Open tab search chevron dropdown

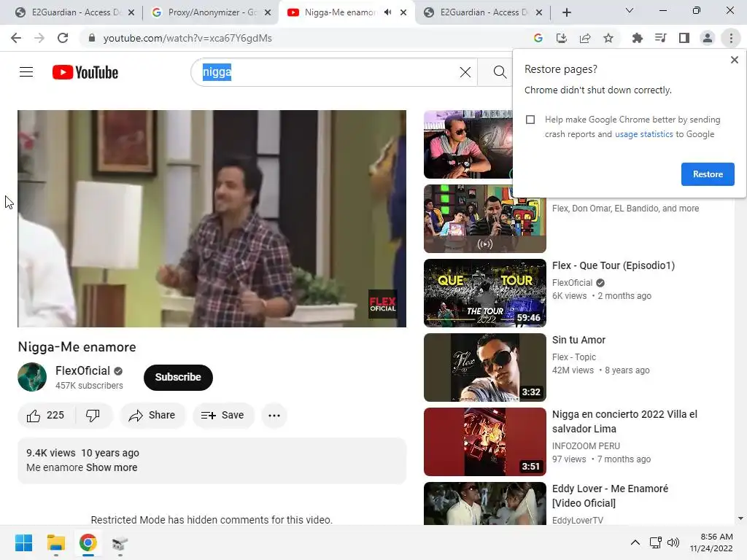click(x=629, y=10)
